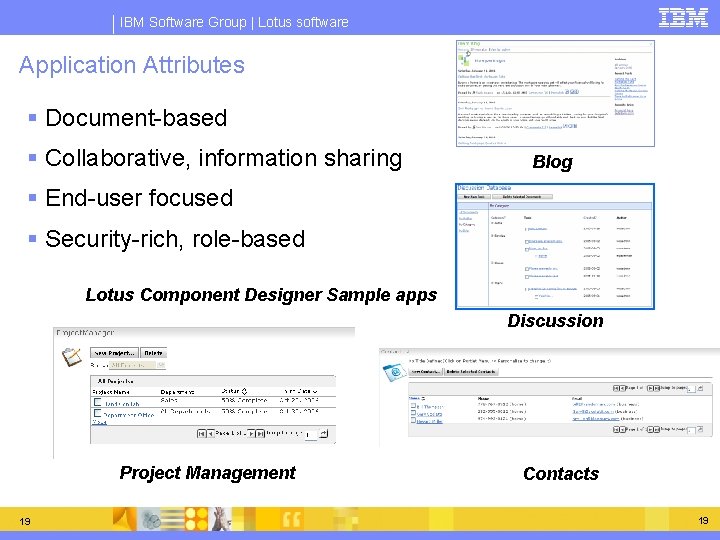Screen dimensions: 720x540
Task: Click the Blog screenshot thumbnail
Action: [555, 94]
